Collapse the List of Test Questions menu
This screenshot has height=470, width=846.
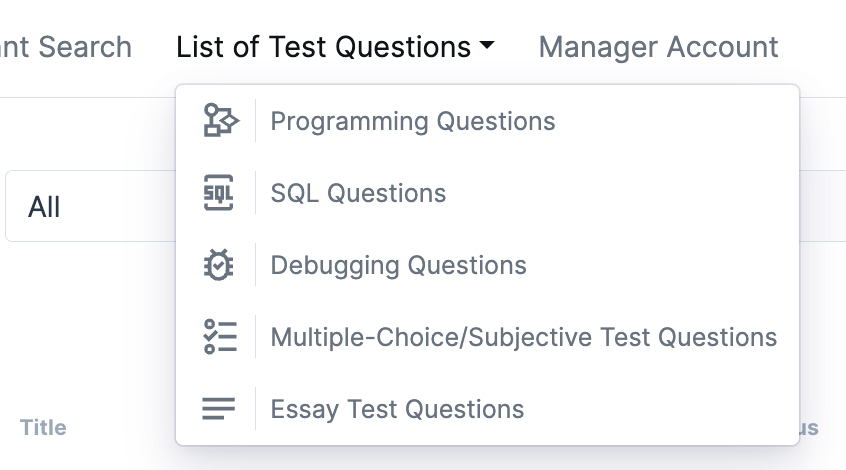335,47
